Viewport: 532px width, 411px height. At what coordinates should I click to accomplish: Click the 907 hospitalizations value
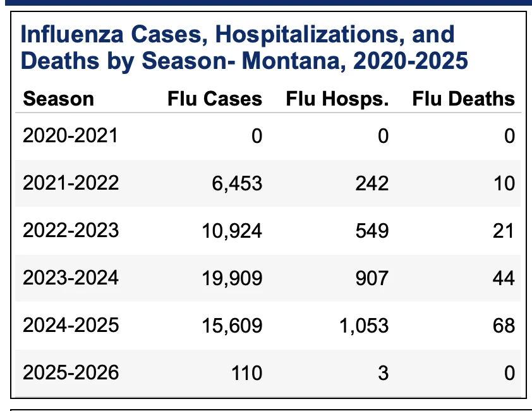(372, 278)
